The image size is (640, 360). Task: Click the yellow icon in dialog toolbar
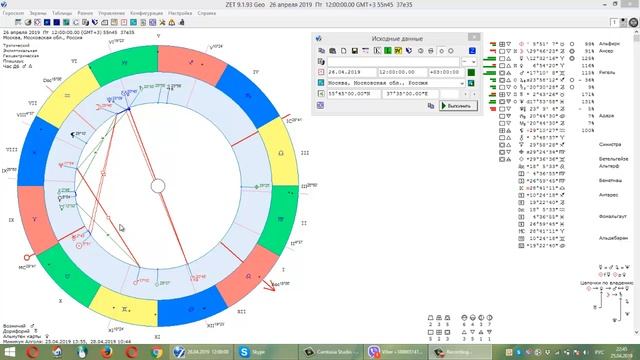point(398,51)
